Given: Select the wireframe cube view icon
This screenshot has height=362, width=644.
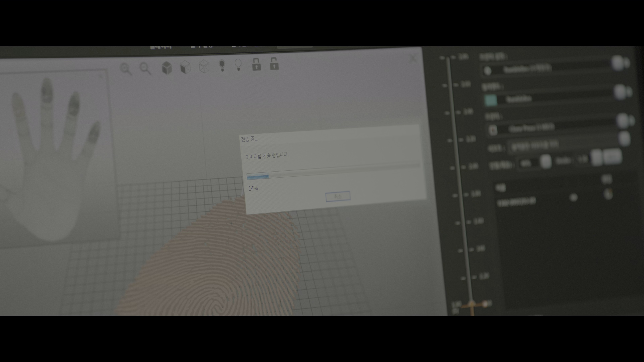Looking at the screenshot, I should click(x=204, y=66).
